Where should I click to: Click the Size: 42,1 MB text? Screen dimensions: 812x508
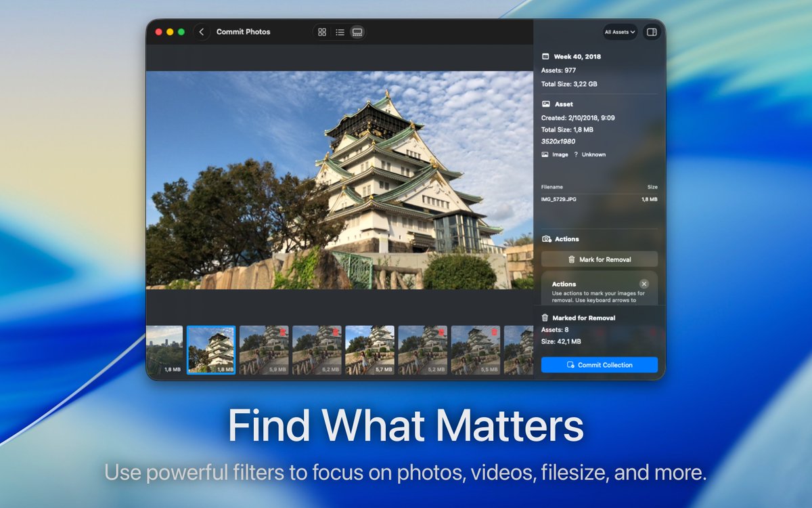tap(561, 341)
